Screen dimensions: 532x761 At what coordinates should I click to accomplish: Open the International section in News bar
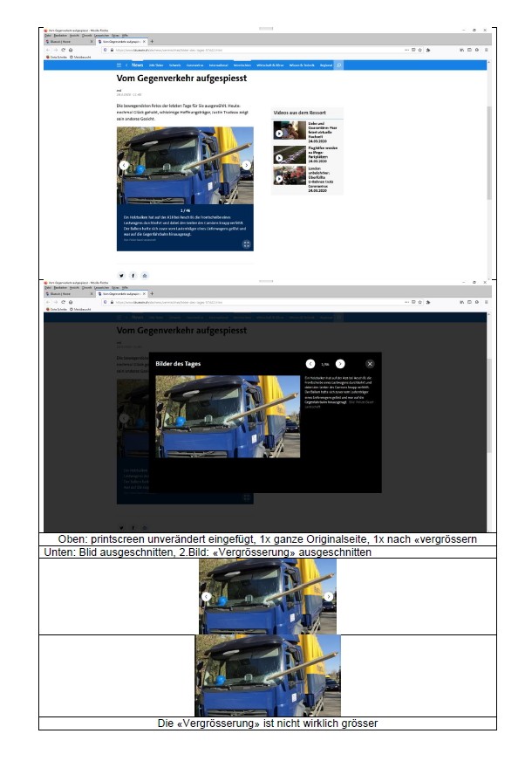[218, 65]
